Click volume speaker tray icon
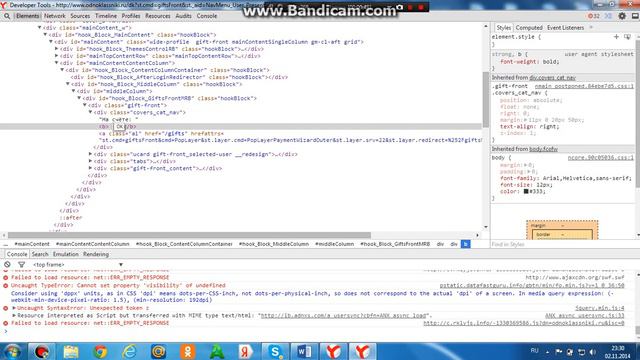 592,352
